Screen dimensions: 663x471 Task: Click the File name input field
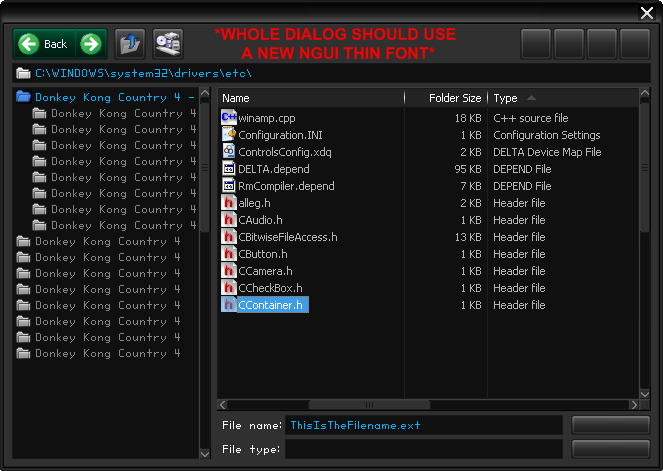(x=423, y=425)
